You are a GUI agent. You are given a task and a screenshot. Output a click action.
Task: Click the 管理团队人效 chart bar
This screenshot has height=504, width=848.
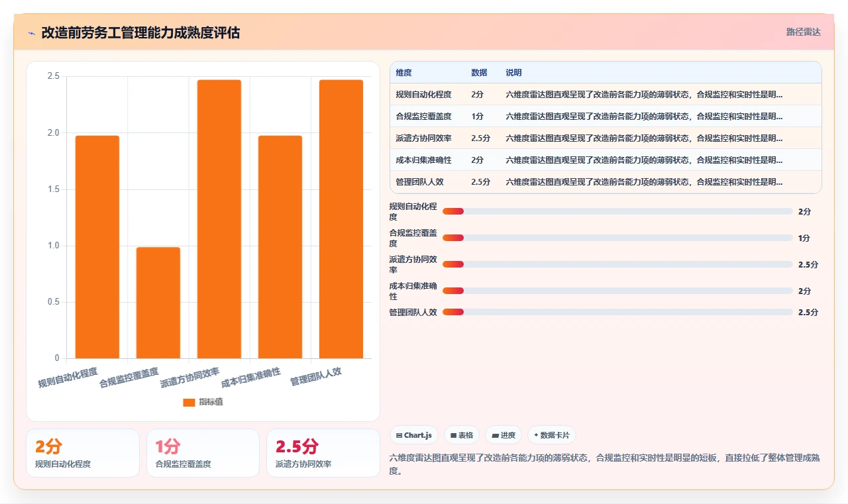click(x=341, y=219)
